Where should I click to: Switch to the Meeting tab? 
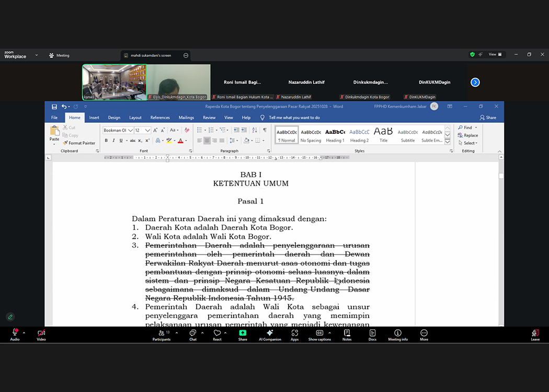[59, 55]
